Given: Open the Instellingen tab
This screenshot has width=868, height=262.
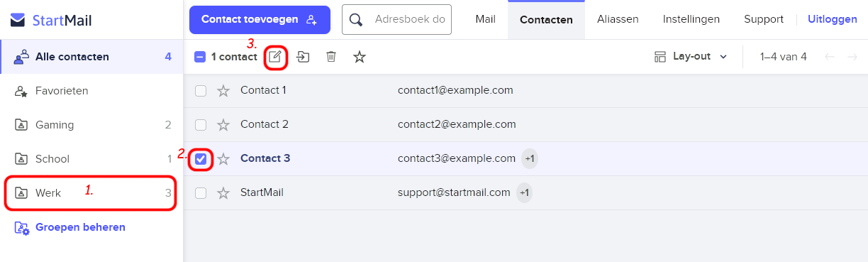Looking at the screenshot, I should 691,20.
